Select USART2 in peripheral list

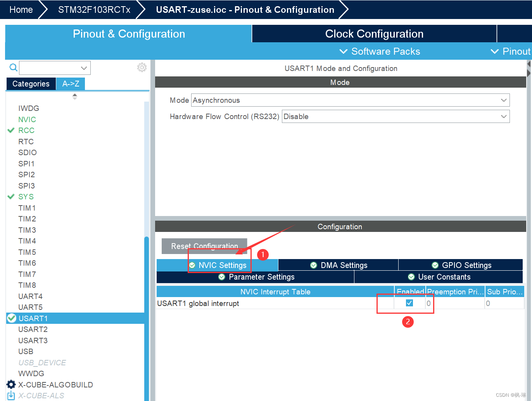coord(33,329)
